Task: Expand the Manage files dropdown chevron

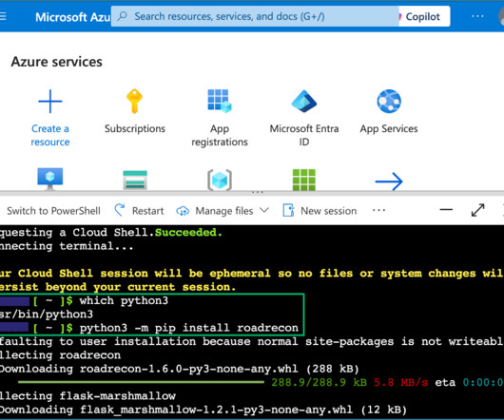Action: point(264,210)
